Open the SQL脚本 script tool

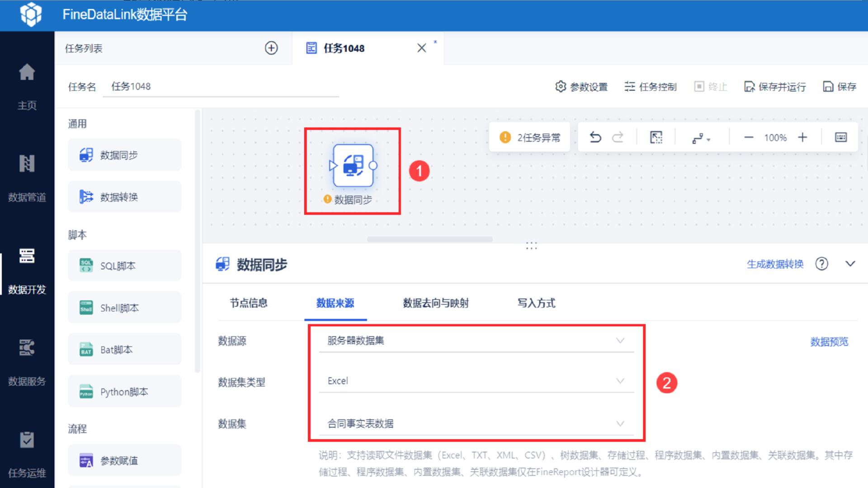(x=124, y=265)
